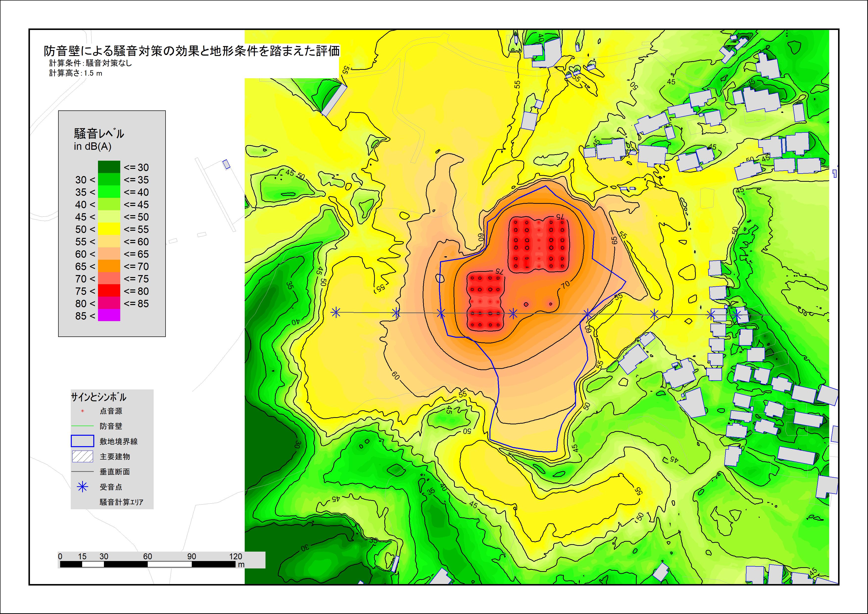Screen dimensions: 868x614
Task: Click the 120 mark on the scale bar
Action: [236, 556]
